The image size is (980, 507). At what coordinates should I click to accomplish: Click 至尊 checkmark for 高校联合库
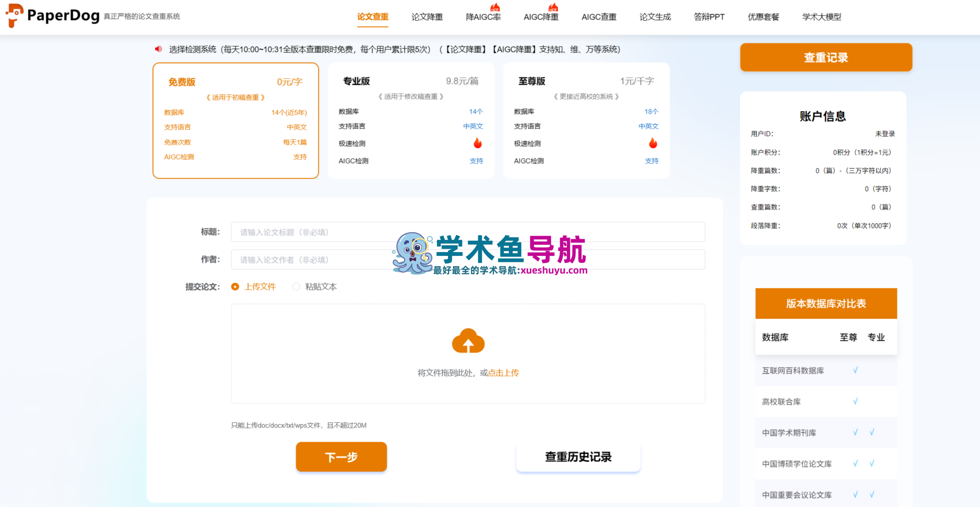[x=856, y=401]
